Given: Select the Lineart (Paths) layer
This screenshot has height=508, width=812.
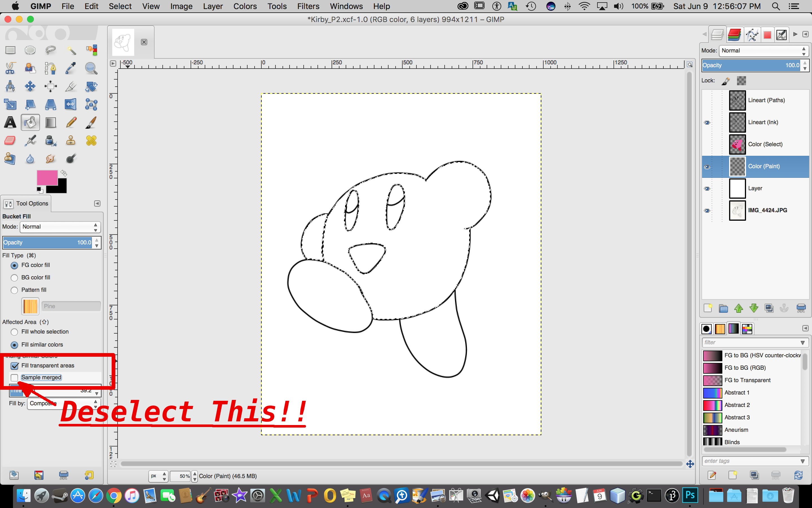Looking at the screenshot, I should coord(755,100).
